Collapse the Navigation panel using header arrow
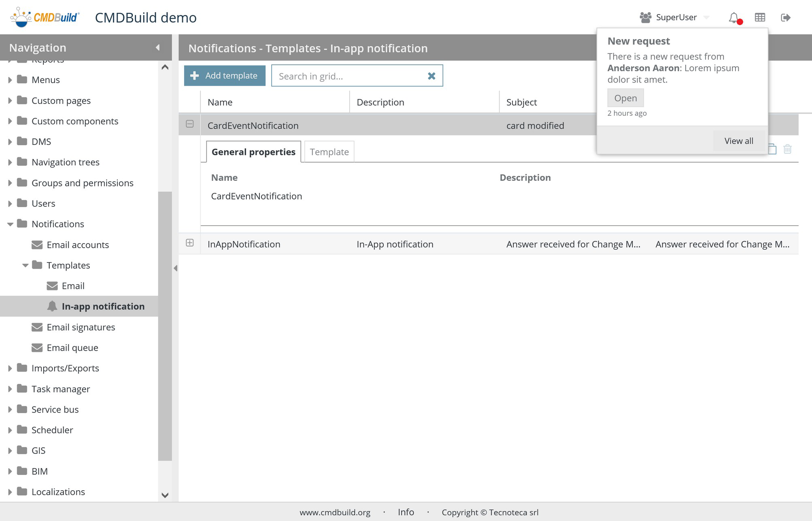 tap(157, 48)
